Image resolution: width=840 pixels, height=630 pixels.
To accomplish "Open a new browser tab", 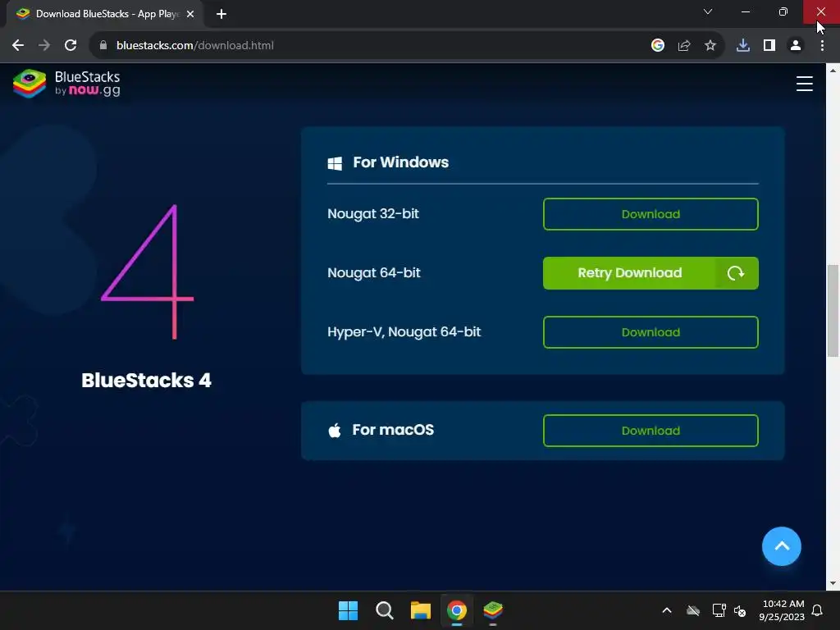I will [x=221, y=14].
